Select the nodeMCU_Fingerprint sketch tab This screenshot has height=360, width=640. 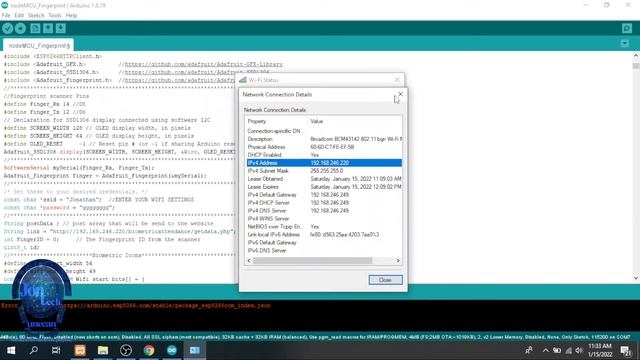39,46
